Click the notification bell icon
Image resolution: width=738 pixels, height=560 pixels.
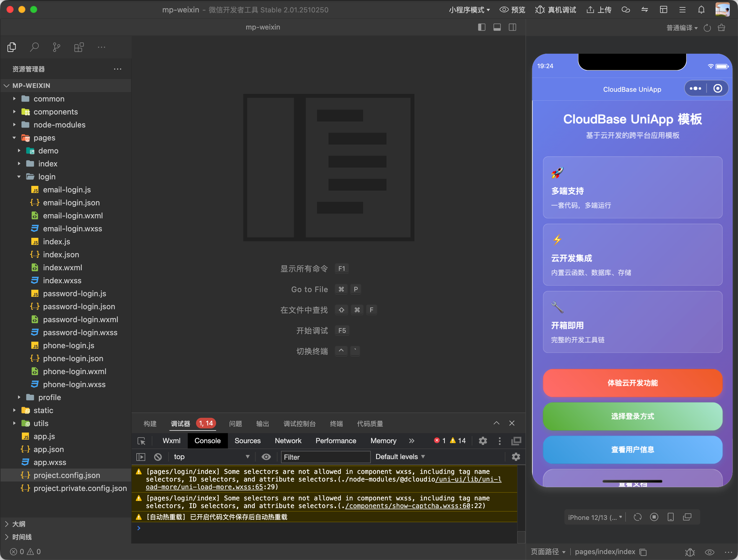pyautogui.click(x=701, y=10)
